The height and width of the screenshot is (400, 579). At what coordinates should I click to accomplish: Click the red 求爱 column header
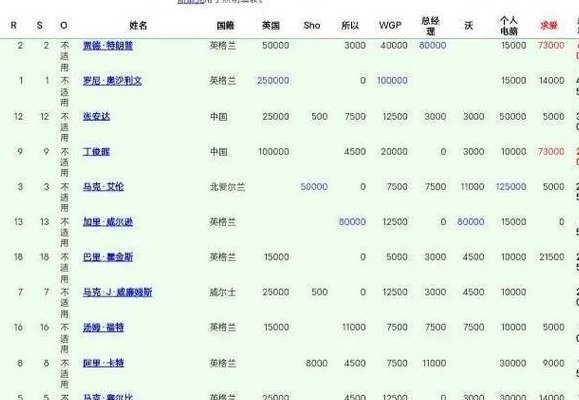click(x=549, y=25)
